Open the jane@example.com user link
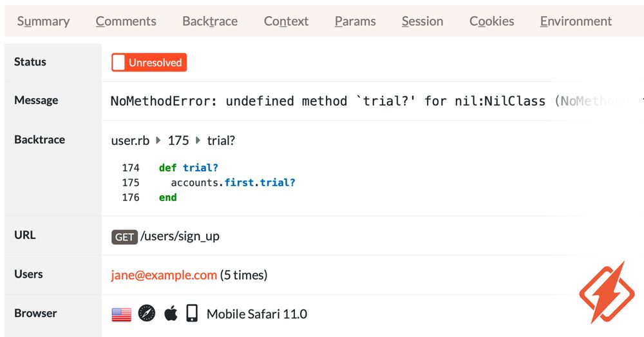 click(164, 275)
